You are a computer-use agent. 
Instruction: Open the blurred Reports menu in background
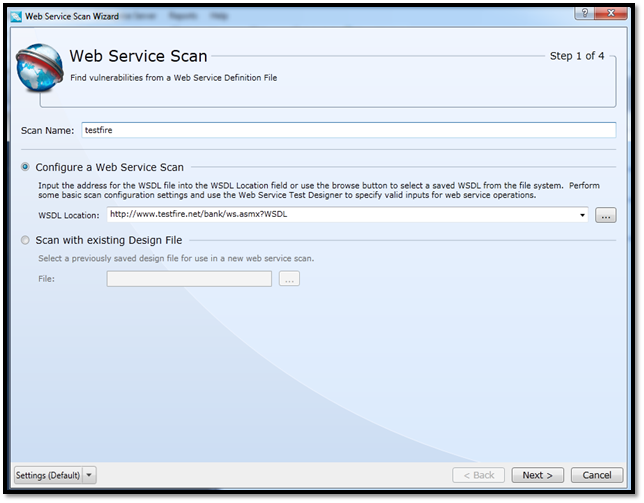tap(183, 16)
